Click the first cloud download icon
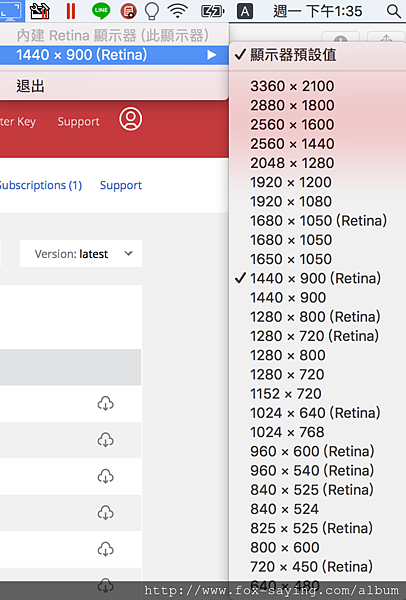Screen dimensions: 406x600 pyautogui.click(x=106, y=404)
